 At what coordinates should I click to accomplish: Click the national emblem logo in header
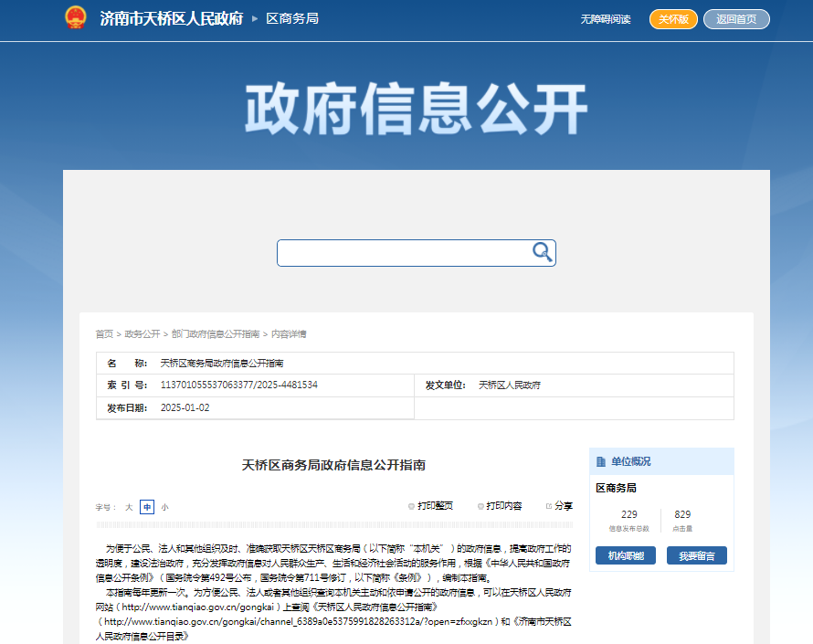[76, 18]
